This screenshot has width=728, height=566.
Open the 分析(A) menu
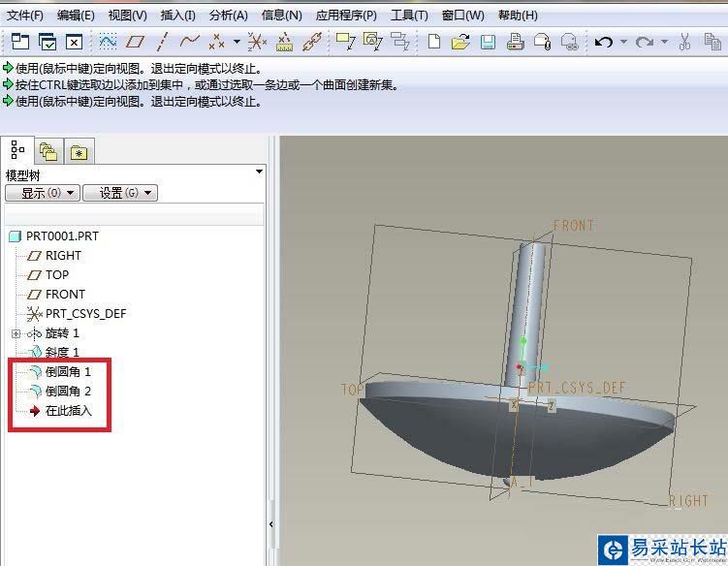[x=229, y=16]
